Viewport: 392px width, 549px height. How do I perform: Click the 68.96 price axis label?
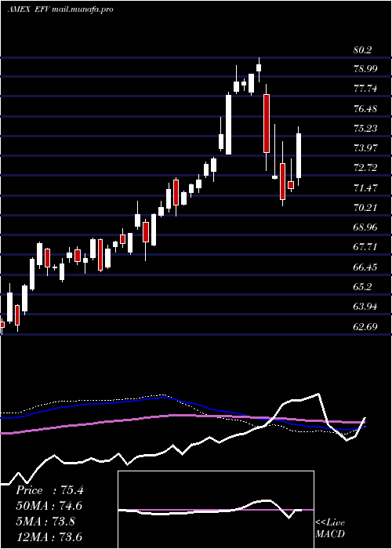coord(366,227)
